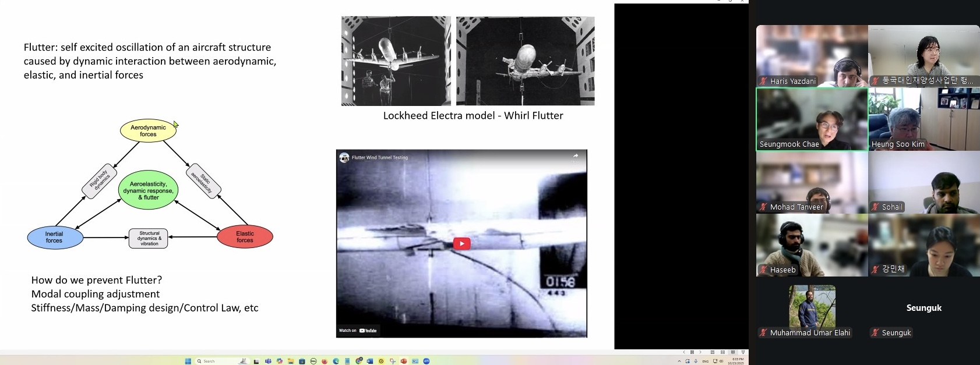Click the Flutter Wind Tunnel Testing video title

click(380, 158)
